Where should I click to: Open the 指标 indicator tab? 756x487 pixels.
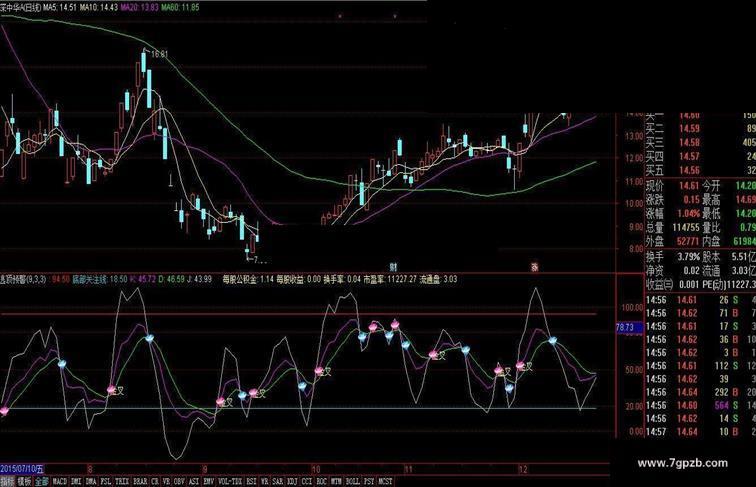click(x=8, y=481)
